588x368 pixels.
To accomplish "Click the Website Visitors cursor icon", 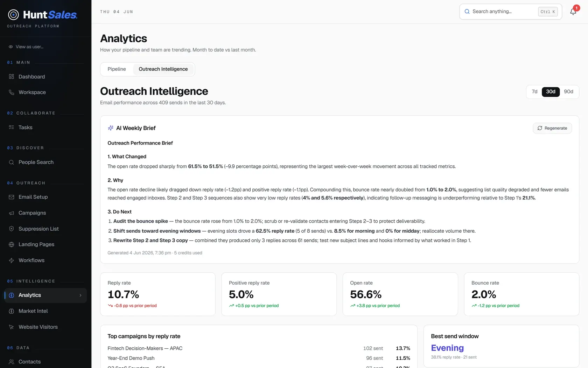I will tap(12, 327).
